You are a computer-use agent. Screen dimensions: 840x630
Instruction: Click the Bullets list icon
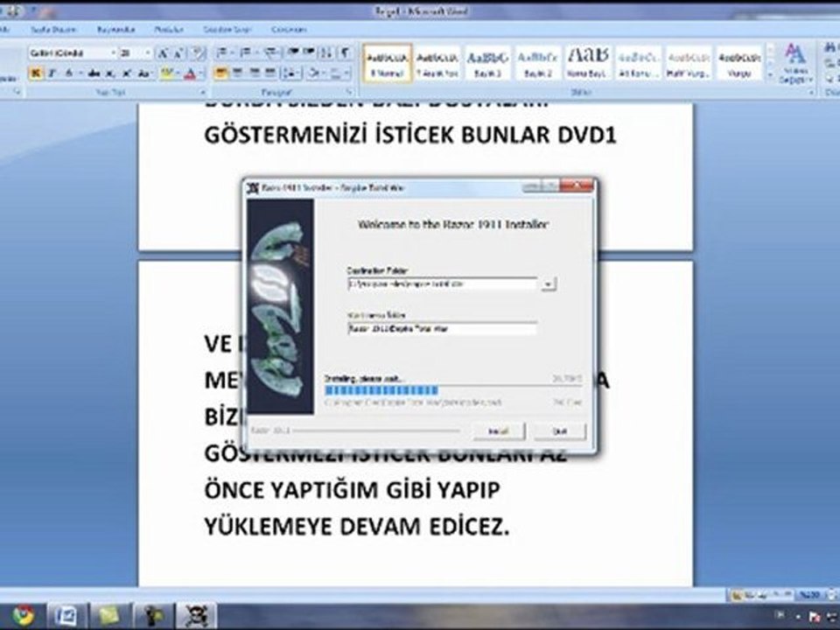click(220, 52)
